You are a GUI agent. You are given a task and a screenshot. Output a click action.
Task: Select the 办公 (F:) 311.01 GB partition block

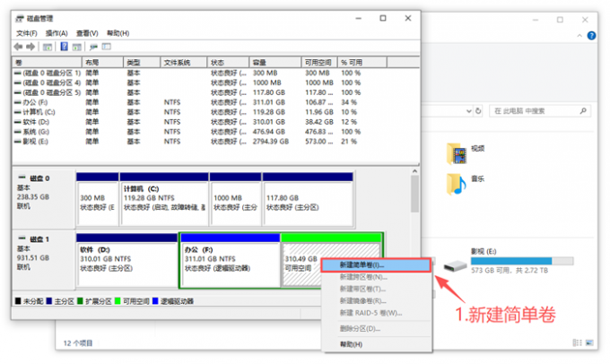(x=231, y=260)
